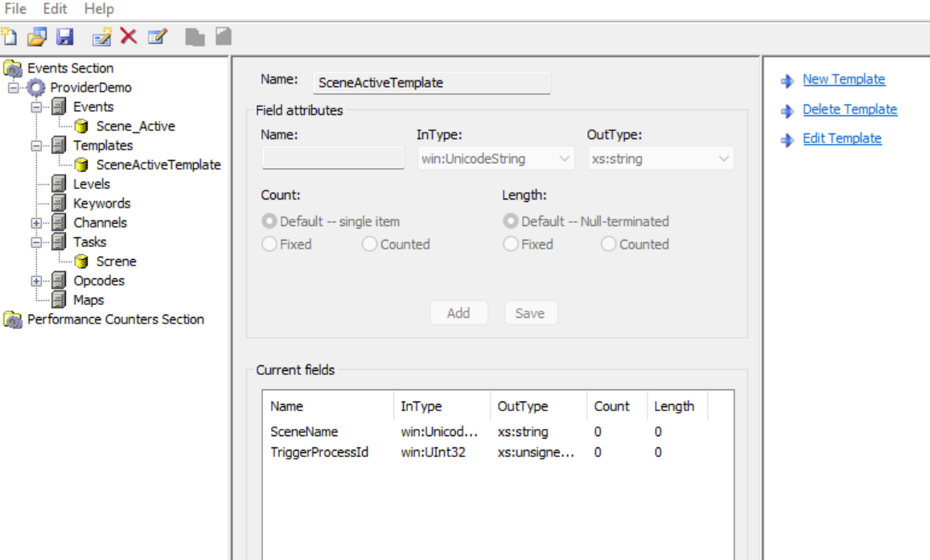Select the SceneActiveTemplate tree node
Image resolution: width=930 pixels, height=560 pixels.
(158, 164)
